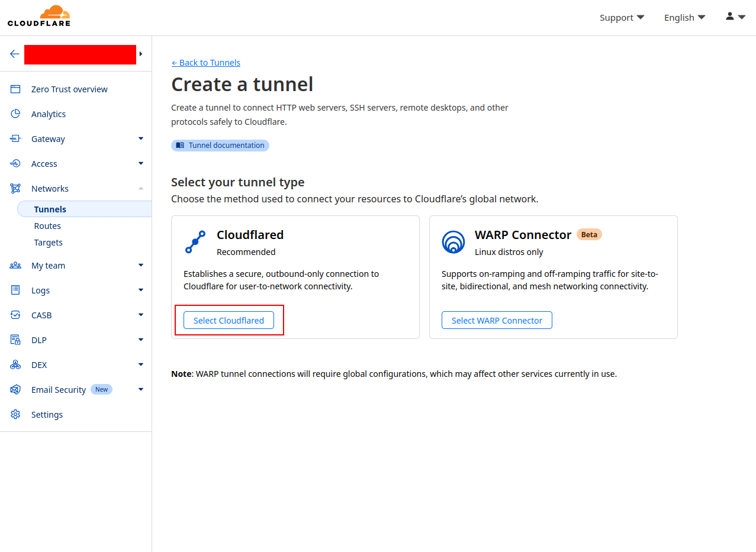Click the DEX icon in sidebar
The image size is (756, 552).
[x=15, y=365]
